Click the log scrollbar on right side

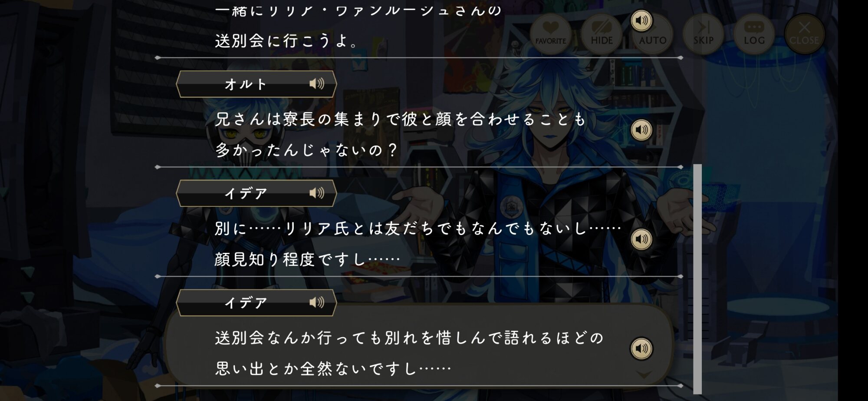pos(697,279)
